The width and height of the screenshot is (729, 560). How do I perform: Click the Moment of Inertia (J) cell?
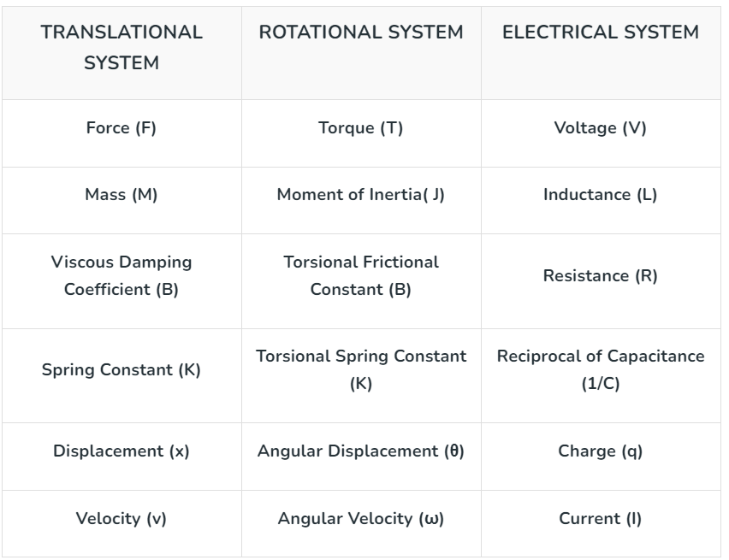pyautogui.click(x=361, y=195)
